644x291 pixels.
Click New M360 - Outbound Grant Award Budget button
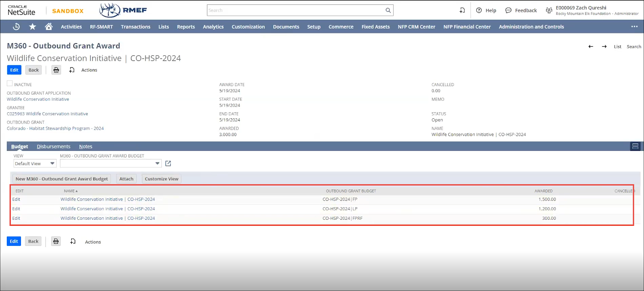coord(62,179)
